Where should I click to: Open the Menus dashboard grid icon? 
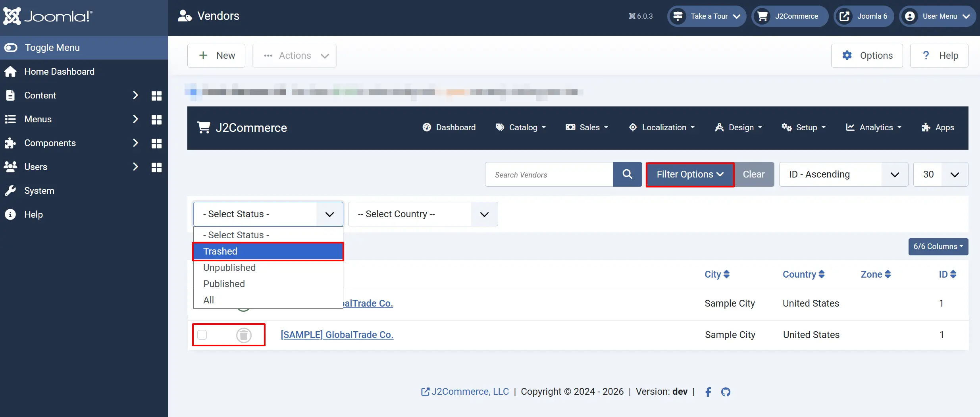click(157, 120)
